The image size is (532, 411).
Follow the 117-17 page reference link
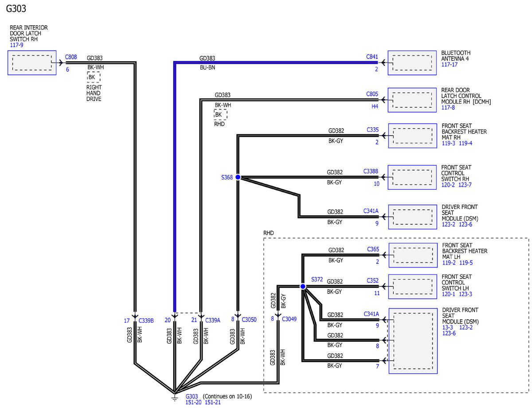point(449,64)
